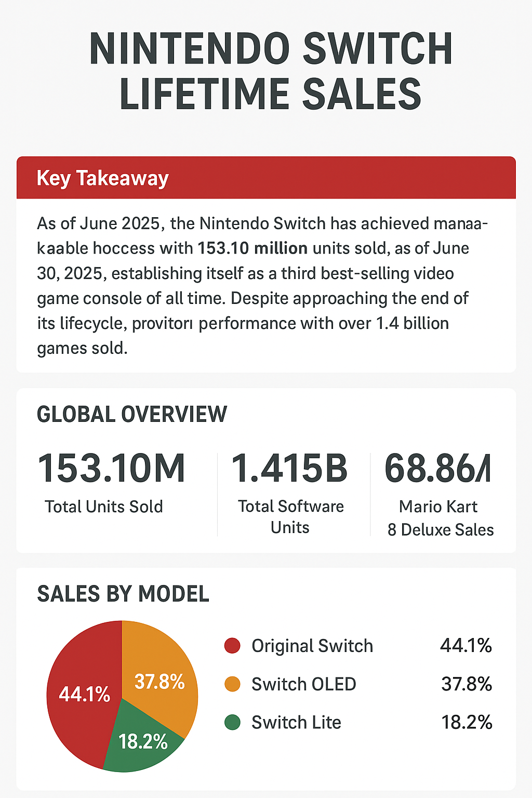532x798 pixels.
Task: Click the red Original Switch legend dot
Action: point(232,646)
